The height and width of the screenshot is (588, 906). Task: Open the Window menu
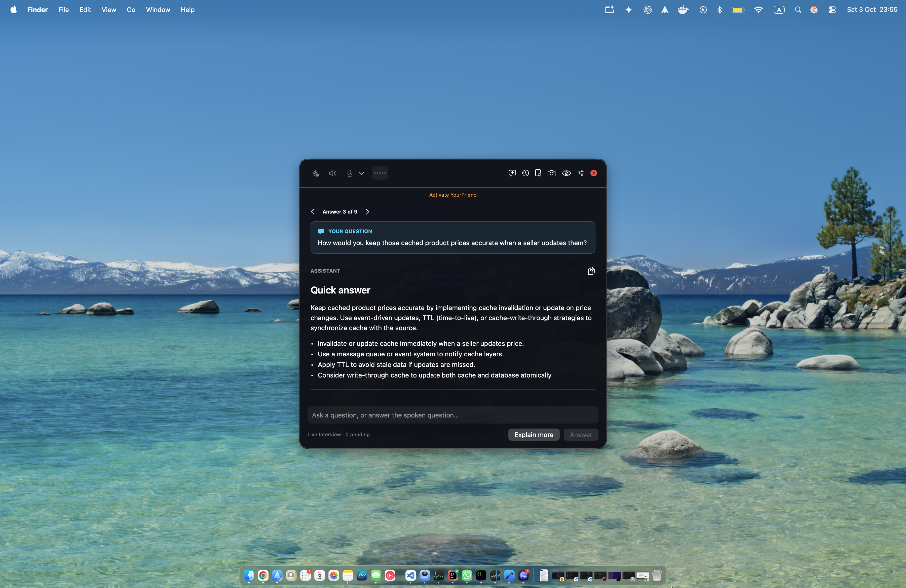tap(158, 10)
